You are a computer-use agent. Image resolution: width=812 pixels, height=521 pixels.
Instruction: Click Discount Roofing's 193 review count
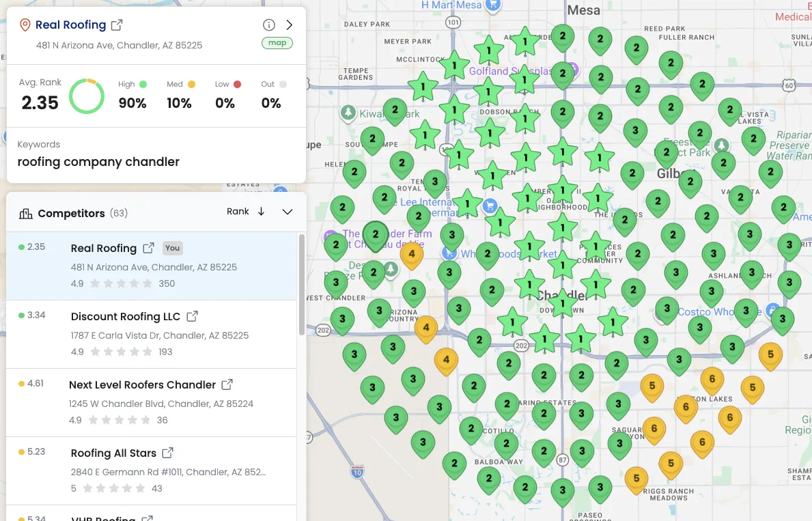(165, 352)
